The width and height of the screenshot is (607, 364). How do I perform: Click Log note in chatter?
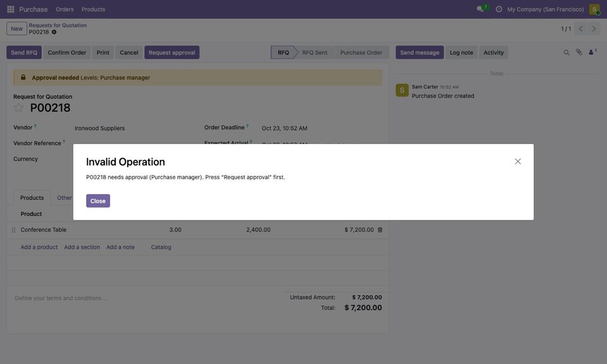click(x=462, y=52)
